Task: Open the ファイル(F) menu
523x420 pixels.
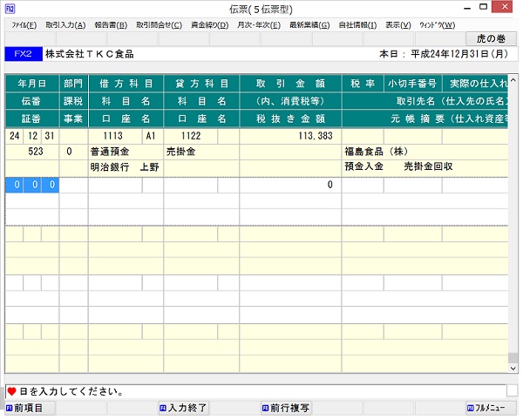Action: [x=24, y=25]
